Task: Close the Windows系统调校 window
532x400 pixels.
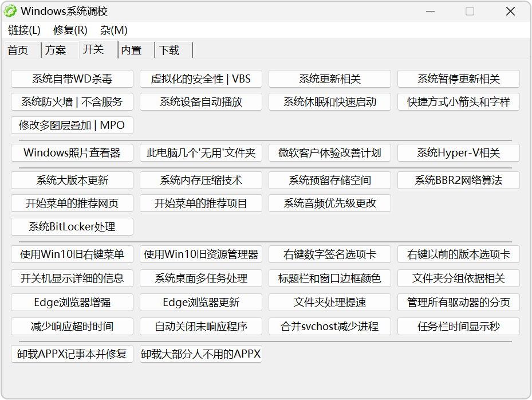Action: point(510,11)
